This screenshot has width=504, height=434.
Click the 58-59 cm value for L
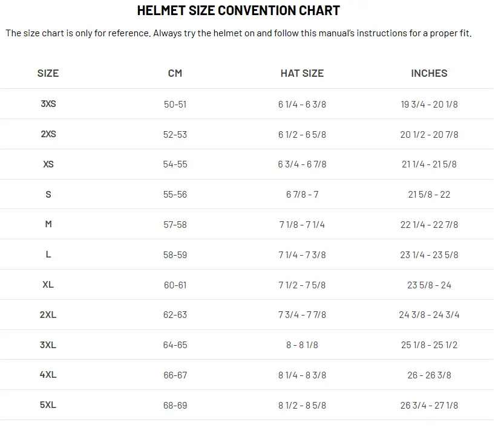[175, 255]
